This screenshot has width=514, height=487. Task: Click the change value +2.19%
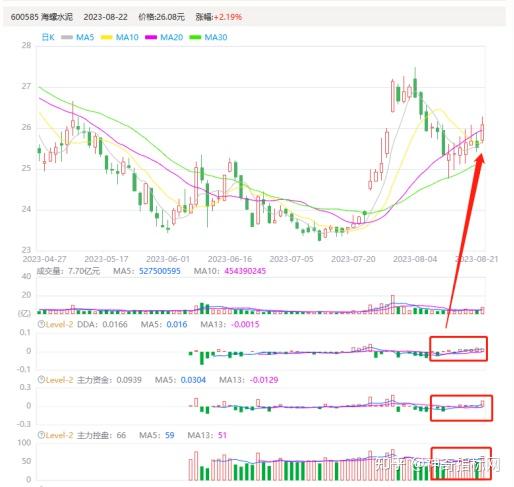pyautogui.click(x=228, y=17)
